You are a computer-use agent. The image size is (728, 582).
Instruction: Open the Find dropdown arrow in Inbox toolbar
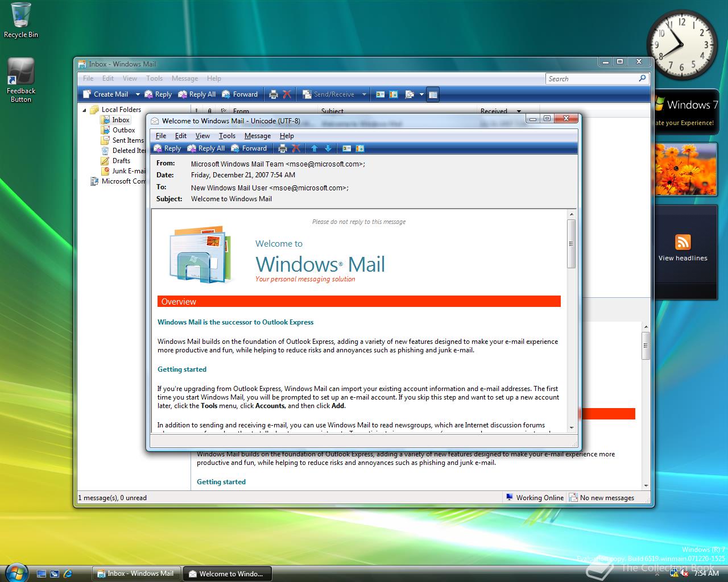point(421,94)
